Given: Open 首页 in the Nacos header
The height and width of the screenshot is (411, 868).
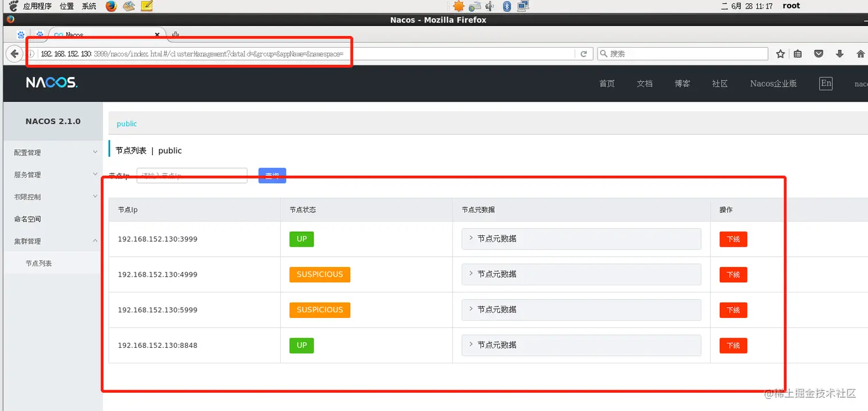Looking at the screenshot, I should (607, 84).
